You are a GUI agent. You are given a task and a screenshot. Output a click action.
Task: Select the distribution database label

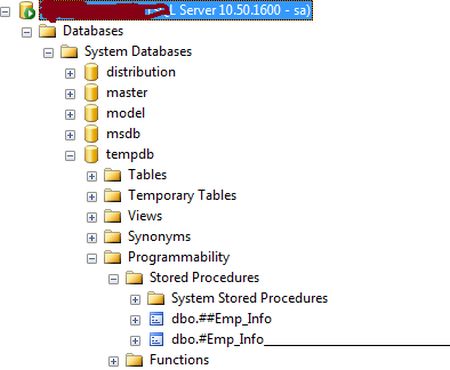(141, 72)
